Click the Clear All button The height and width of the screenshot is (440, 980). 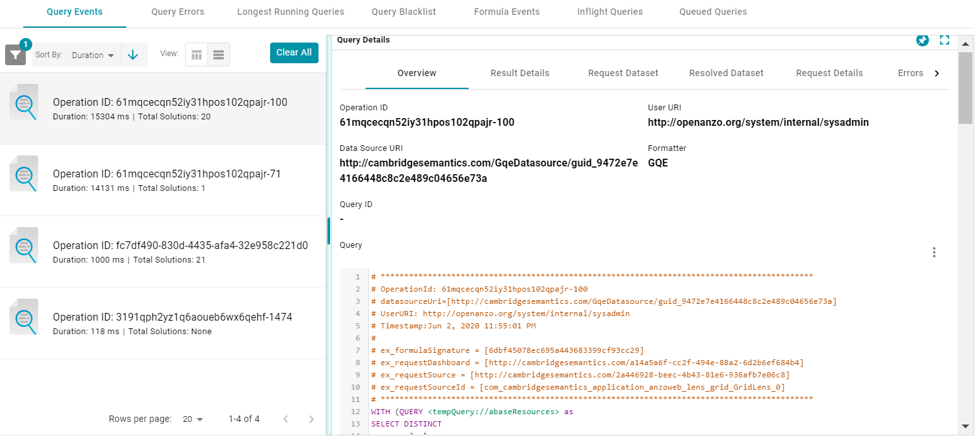coord(294,53)
